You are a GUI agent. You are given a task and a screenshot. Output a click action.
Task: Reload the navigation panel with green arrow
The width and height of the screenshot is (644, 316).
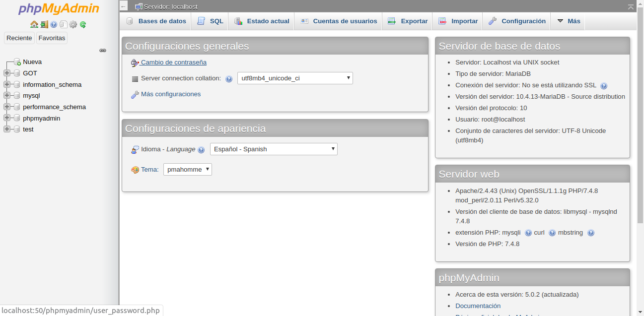[83, 24]
